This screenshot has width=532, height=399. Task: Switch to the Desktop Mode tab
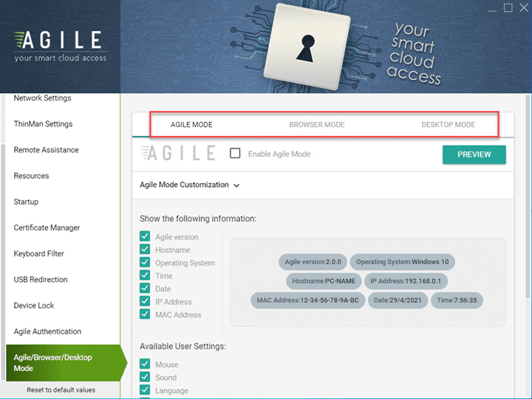click(448, 125)
